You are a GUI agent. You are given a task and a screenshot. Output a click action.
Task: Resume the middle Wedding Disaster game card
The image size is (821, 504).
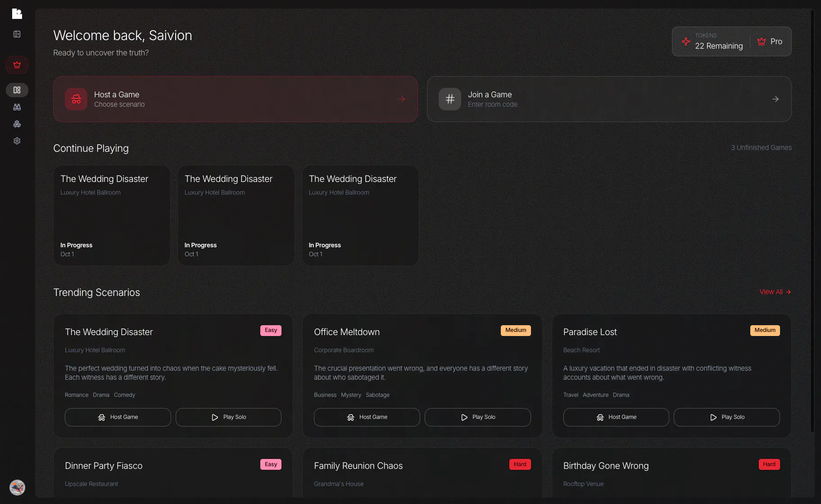coord(236,215)
